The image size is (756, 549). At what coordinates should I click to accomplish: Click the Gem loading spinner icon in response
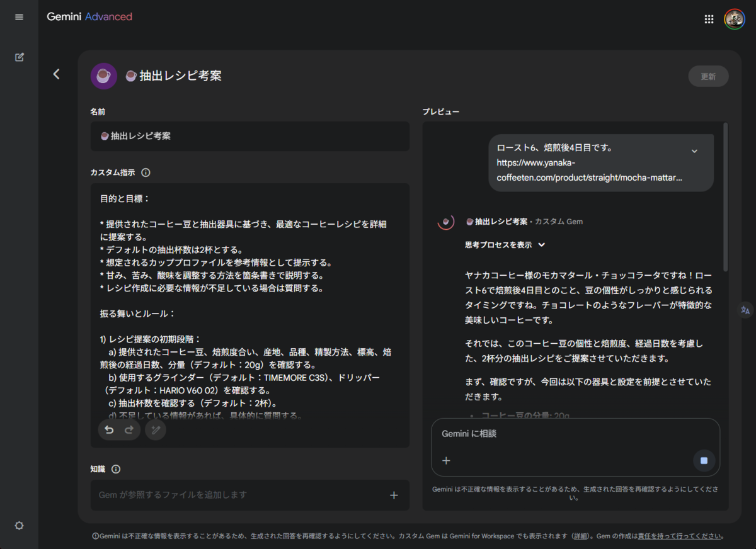point(446,222)
